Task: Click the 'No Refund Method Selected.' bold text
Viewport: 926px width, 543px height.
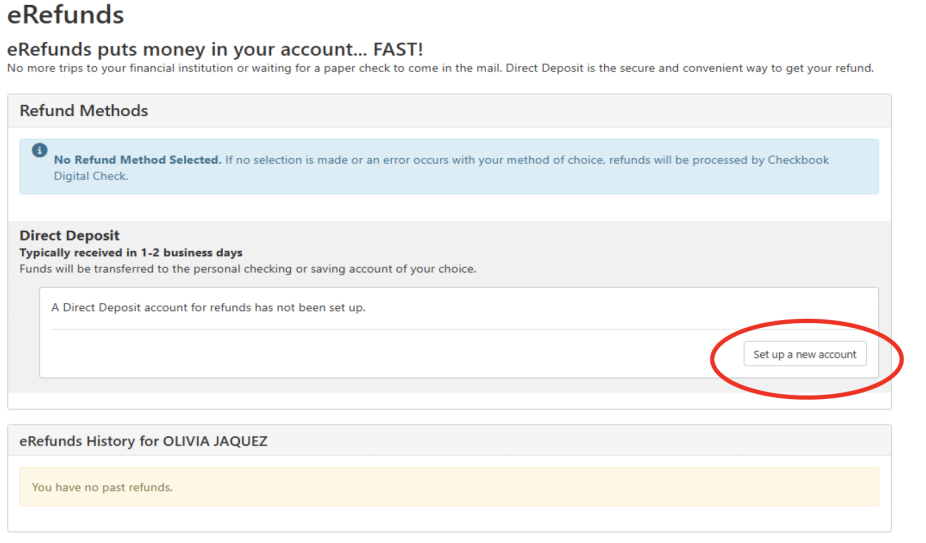Action: [x=138, y=160]
